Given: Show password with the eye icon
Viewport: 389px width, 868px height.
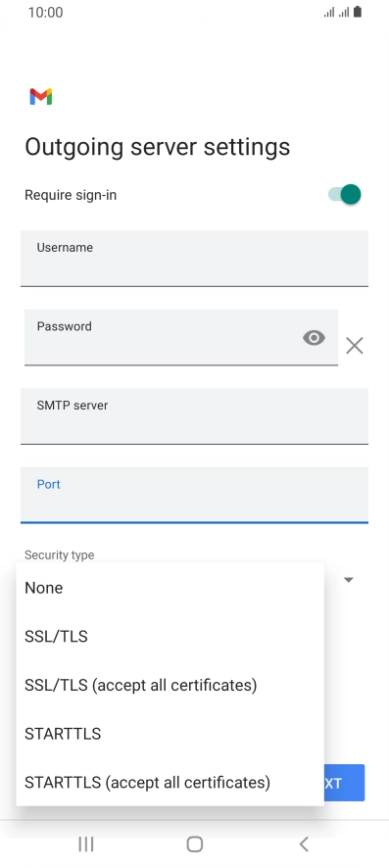Looking at the screenshot, I should (x=314, y=338).
